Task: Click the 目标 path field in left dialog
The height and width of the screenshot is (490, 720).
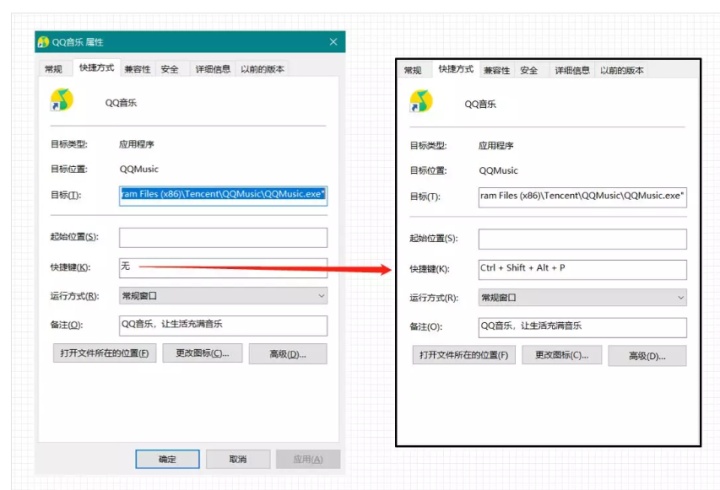Action: pos(223,195)
